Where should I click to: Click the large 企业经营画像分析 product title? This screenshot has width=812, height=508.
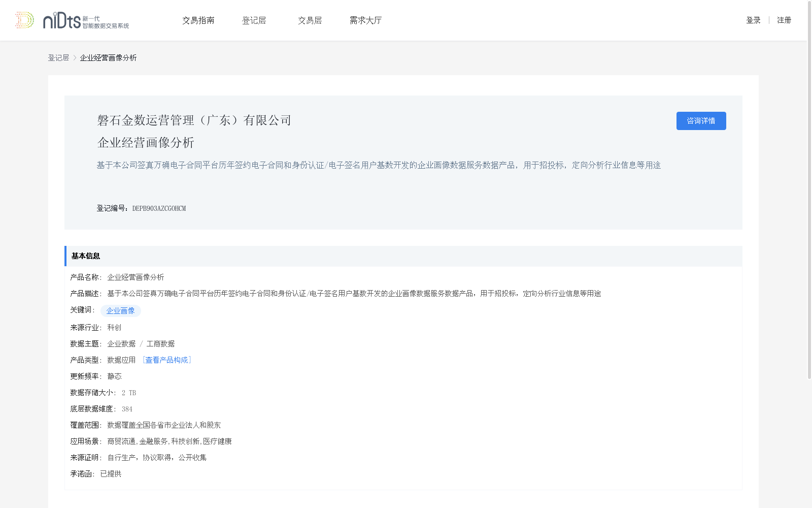pos(146,143)
